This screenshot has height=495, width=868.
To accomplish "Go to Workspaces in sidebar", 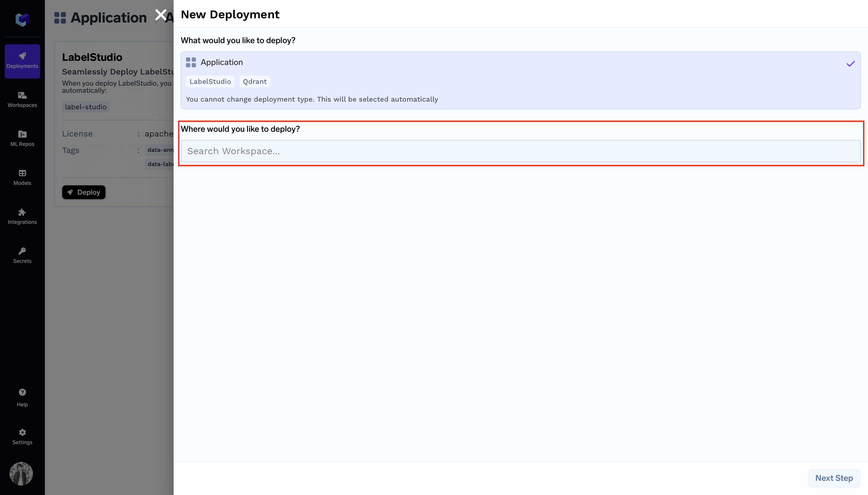I will pos(22,100).
